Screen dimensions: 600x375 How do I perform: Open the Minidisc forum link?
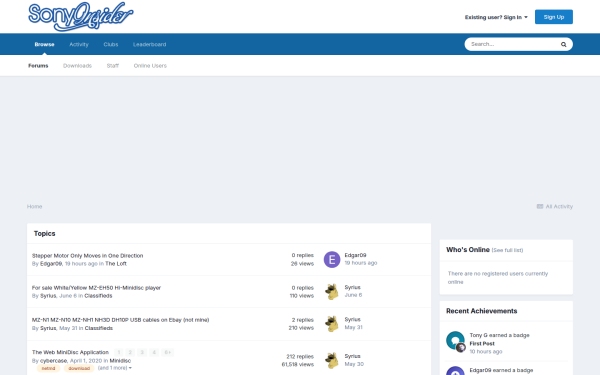[120, 360]
